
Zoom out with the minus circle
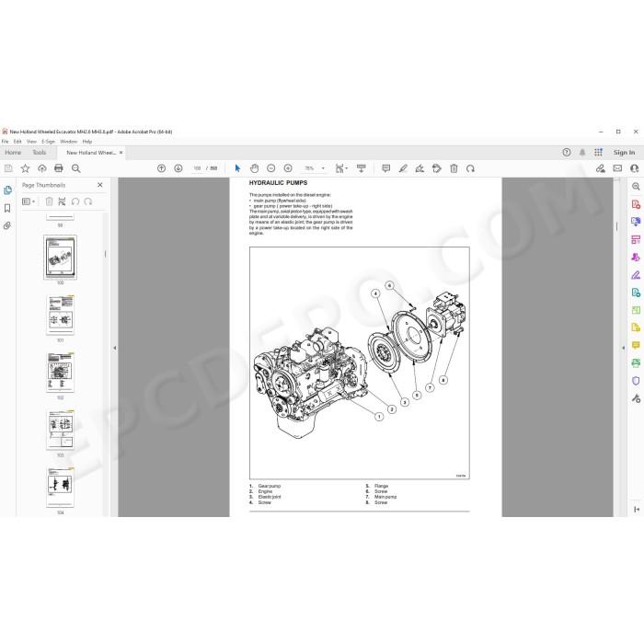[x=271, y=168]
